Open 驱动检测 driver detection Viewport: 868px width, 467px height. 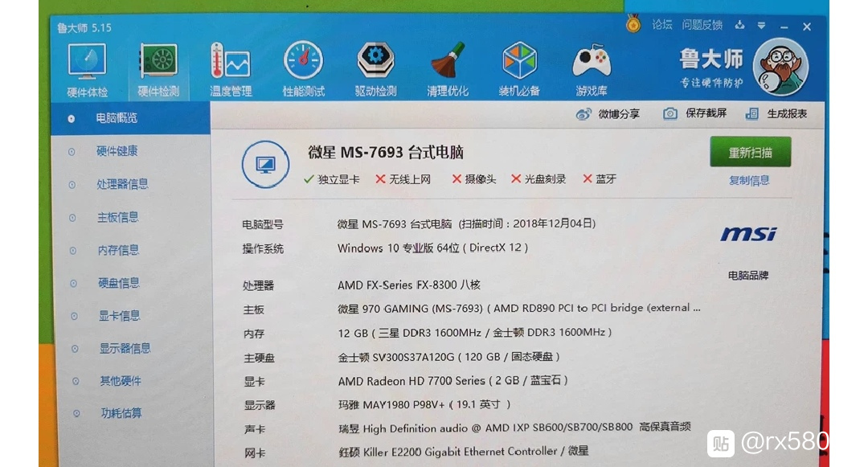click(x=376, y=69)
